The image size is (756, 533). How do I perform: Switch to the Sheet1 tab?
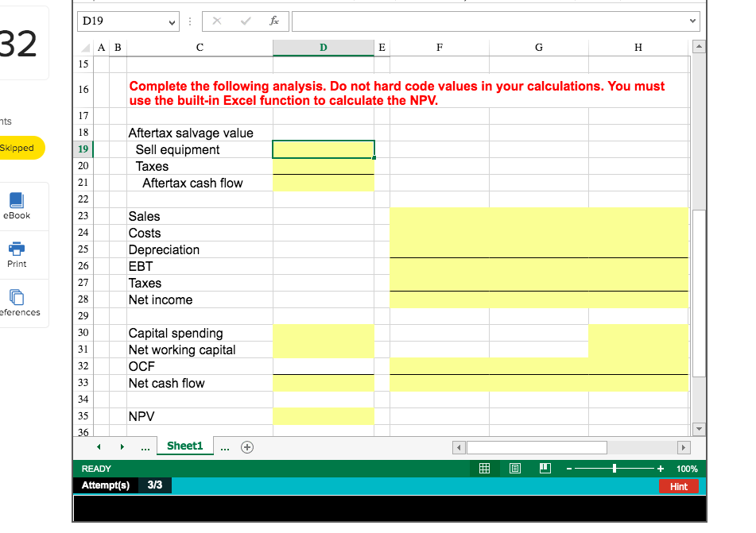(x=184, y=446)
